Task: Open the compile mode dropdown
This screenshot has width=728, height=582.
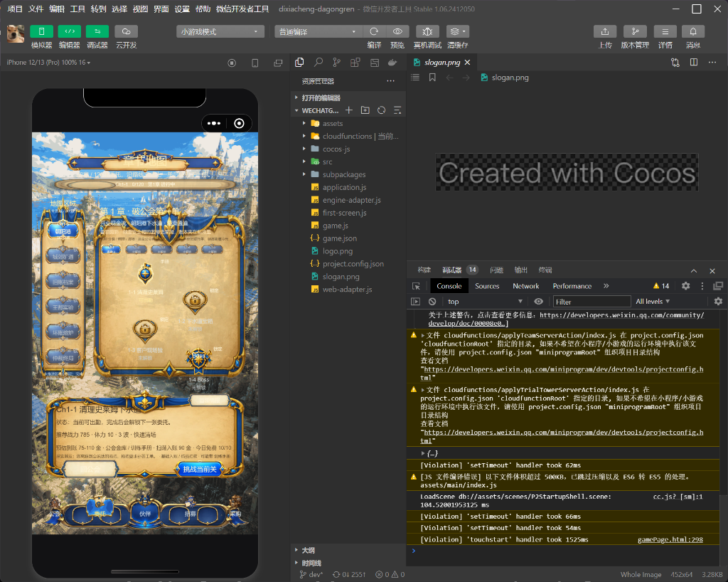Action: coord(318,31)
